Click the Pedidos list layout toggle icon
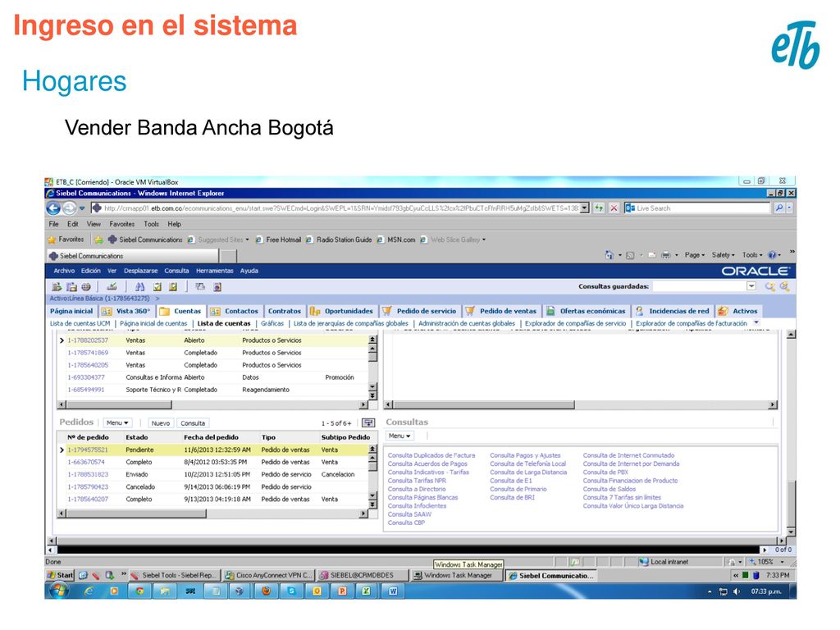This screenshot has height=630, width=840. [x=368, y=422]
